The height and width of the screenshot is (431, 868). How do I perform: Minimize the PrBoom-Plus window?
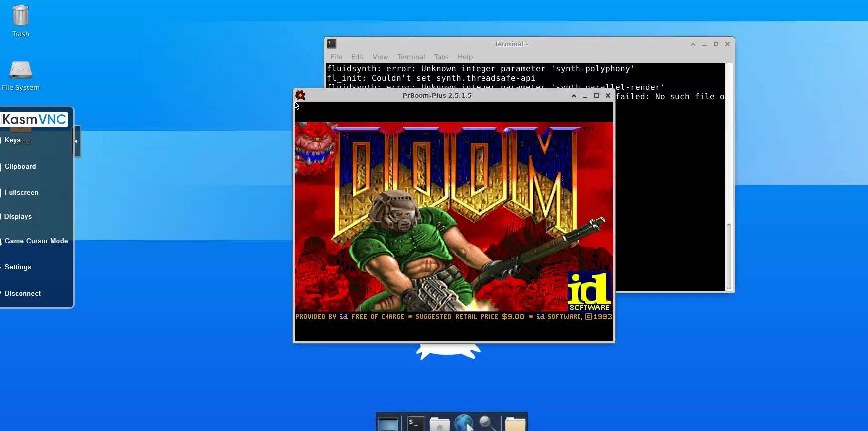click(585, 96)
